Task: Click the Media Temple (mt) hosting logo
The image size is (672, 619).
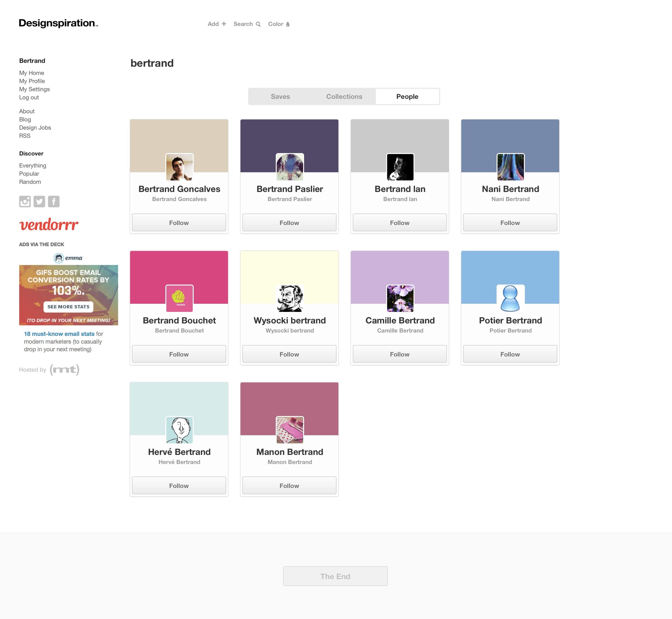Action: click(65, 370)
